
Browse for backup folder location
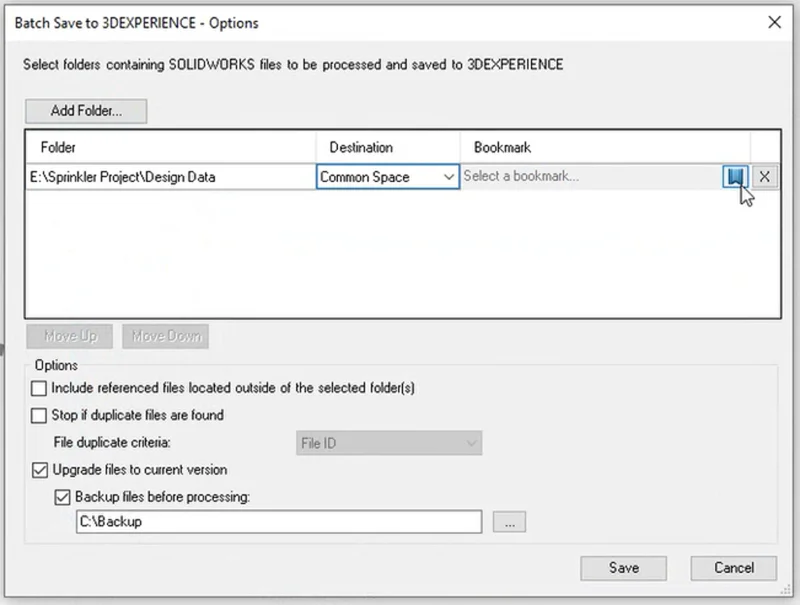coord(508,523)
